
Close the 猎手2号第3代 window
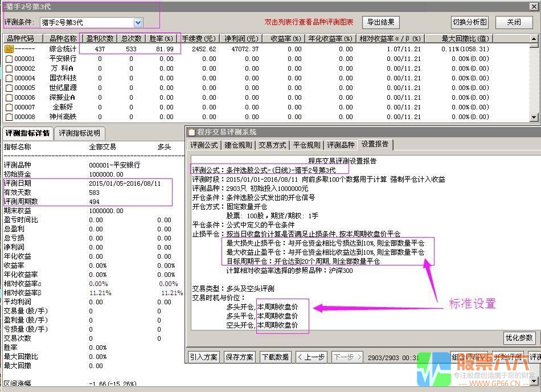534,6
